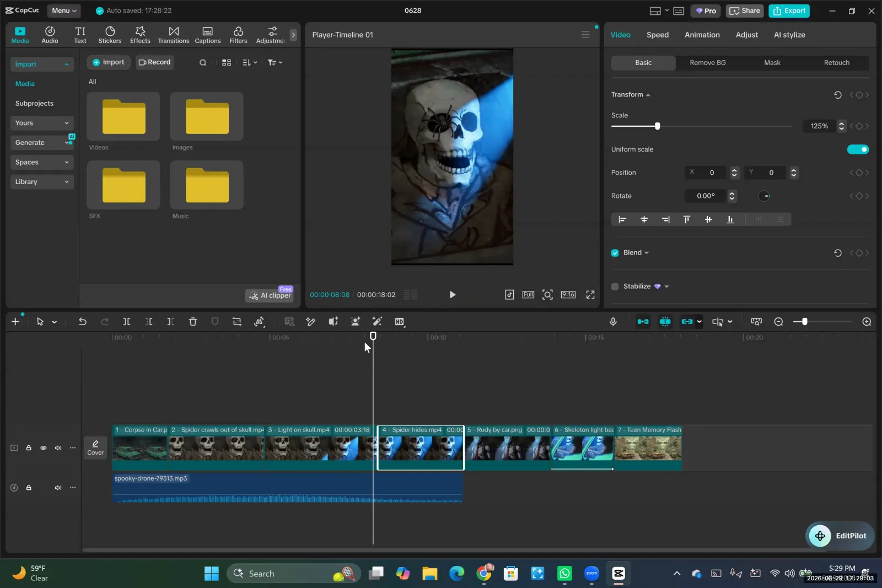Open the Remove BG sub-tab
Viewport: 882px width, 588px height.
(707, 63)
